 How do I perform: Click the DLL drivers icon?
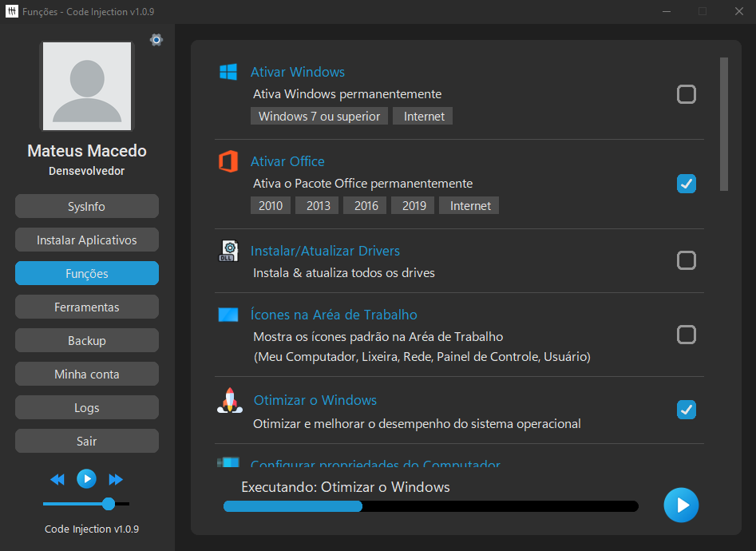[228, 251]
